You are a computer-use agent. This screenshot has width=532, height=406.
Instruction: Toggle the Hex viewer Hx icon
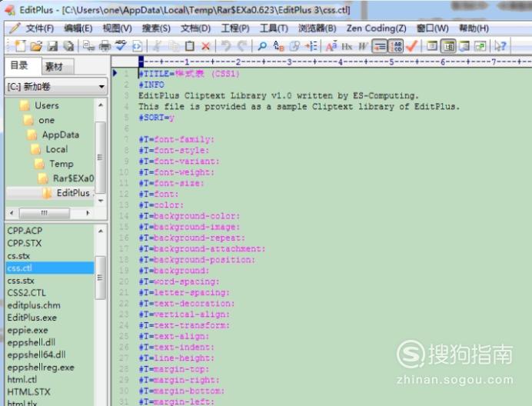pyautogui.click(x=347, y=46)
